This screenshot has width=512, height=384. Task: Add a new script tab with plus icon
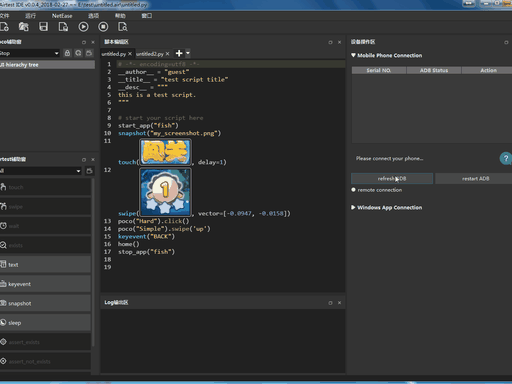tap(179, 53)
